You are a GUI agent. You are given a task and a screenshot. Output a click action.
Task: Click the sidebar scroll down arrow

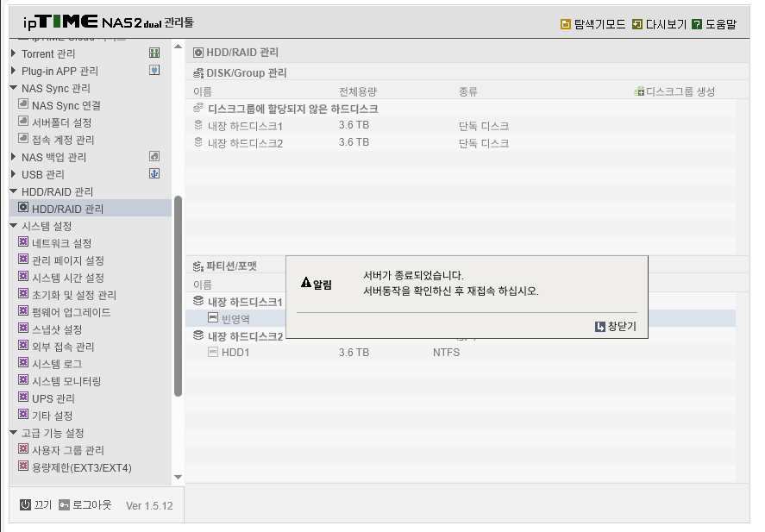point(178,477)
